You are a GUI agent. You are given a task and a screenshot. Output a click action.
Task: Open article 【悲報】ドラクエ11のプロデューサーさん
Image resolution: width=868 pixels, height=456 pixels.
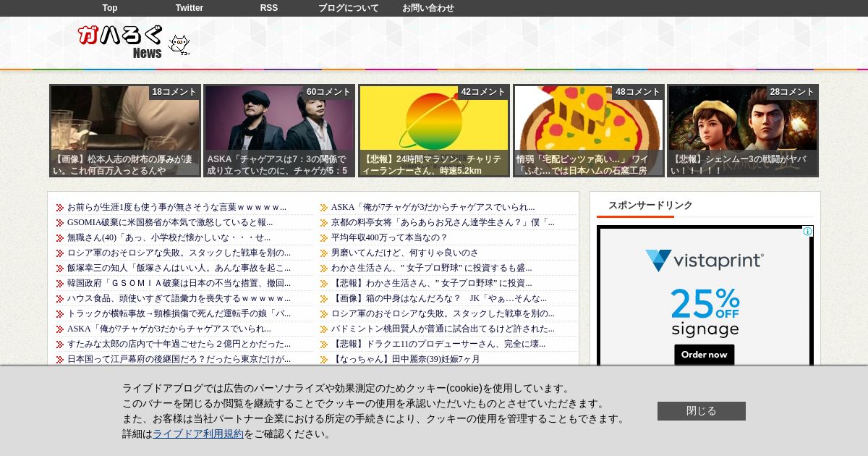438,344
